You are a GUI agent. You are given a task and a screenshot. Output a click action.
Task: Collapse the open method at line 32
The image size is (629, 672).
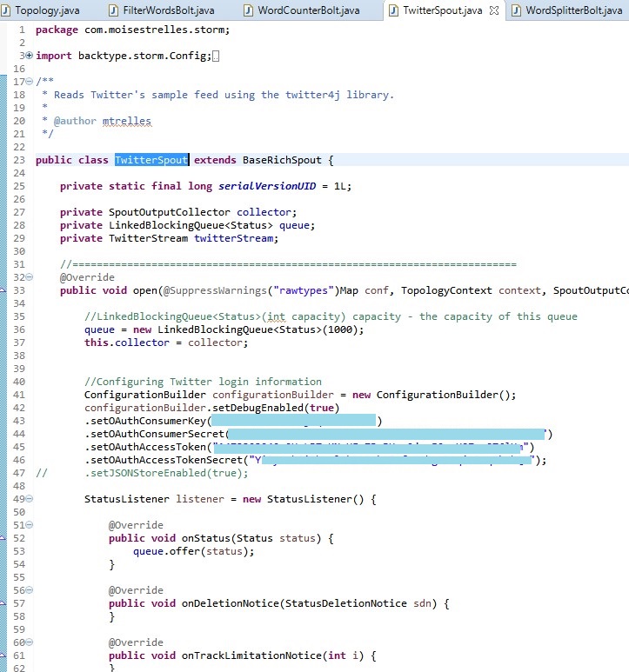[x=30, y=276]
